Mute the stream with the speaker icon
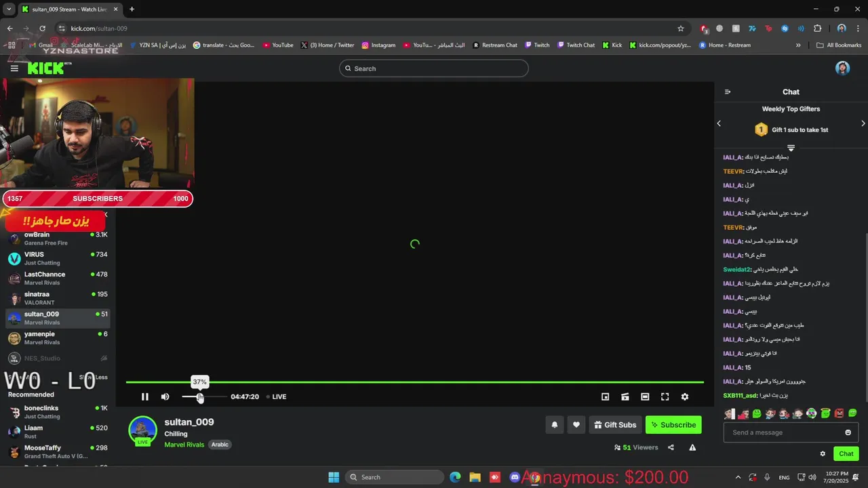This screenshot has height=488, width=868. (165, 396)
